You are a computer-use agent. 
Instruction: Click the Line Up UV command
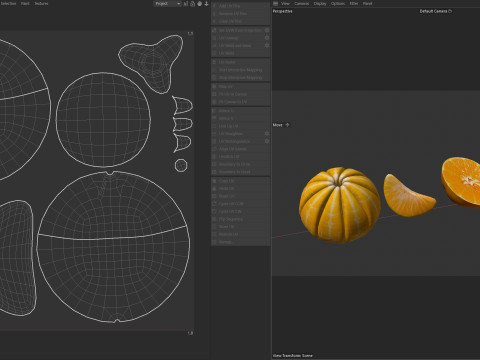click(x=228, y=126)
